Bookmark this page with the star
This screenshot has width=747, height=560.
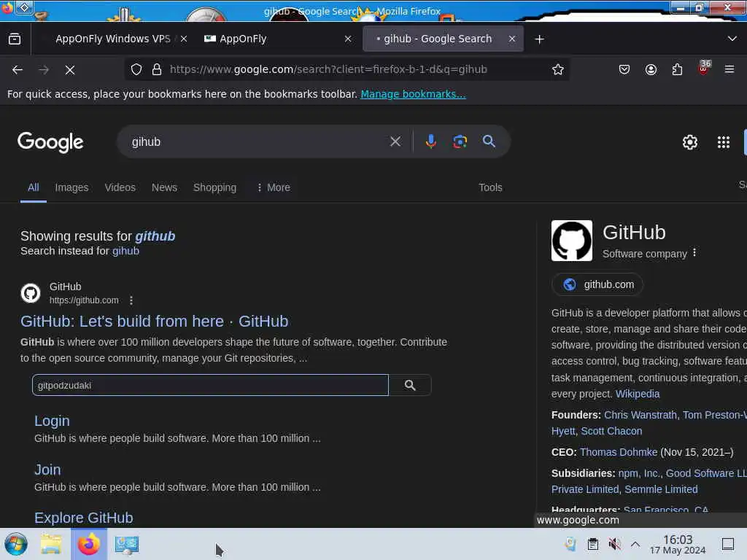click(558, 69)
